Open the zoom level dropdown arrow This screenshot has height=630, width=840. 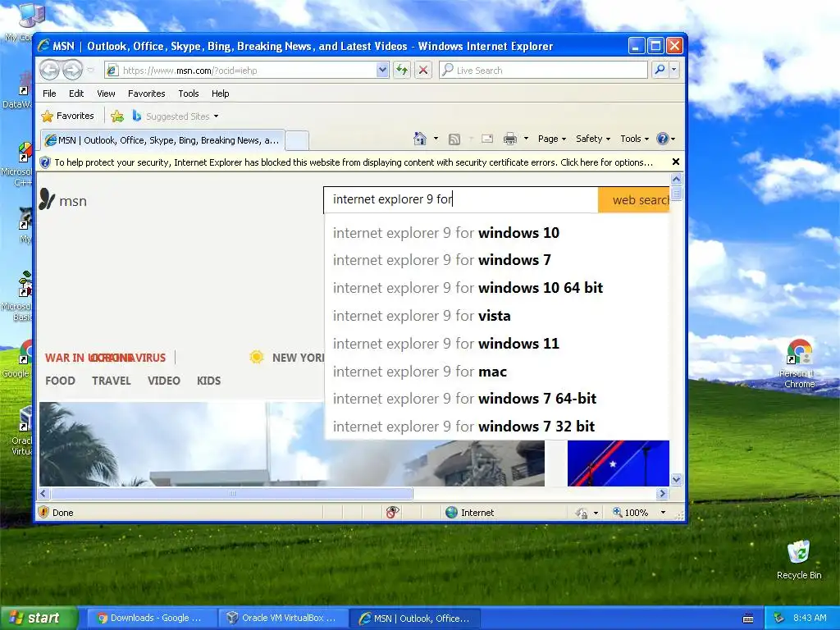point(663,513)
